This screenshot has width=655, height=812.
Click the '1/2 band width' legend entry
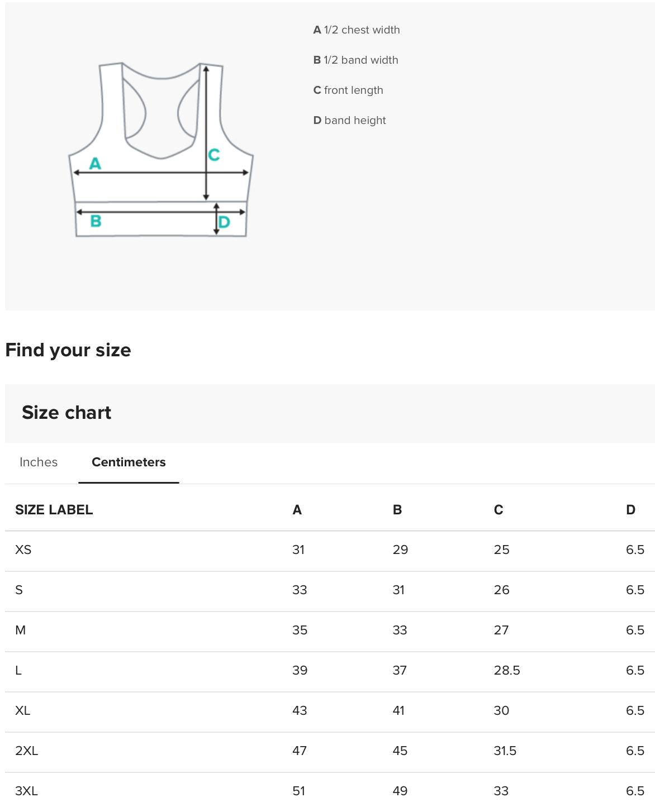click(x=356, y=60)
